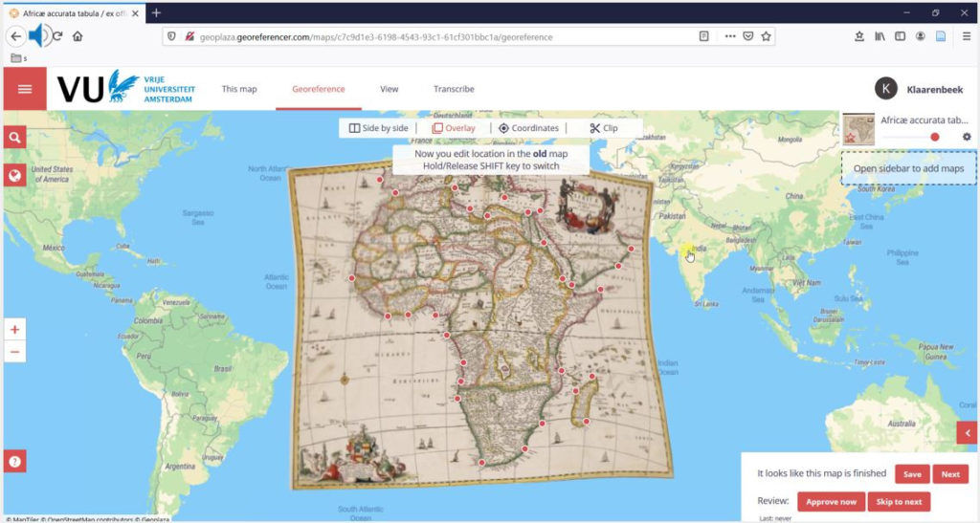Click the VU Amsterdam logo
Viewport: 980px width, 523px height.
click(x=126, y=88)
